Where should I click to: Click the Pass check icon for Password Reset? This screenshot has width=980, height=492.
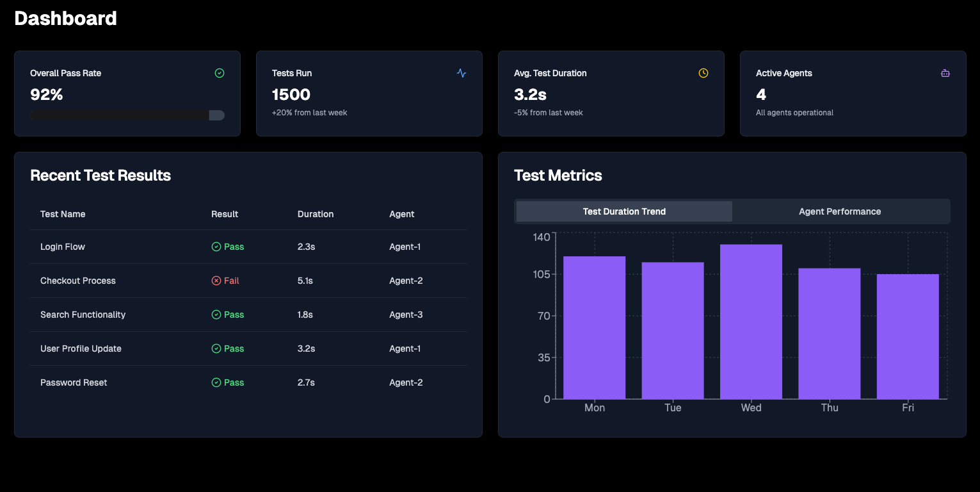(x=216, y=383)
